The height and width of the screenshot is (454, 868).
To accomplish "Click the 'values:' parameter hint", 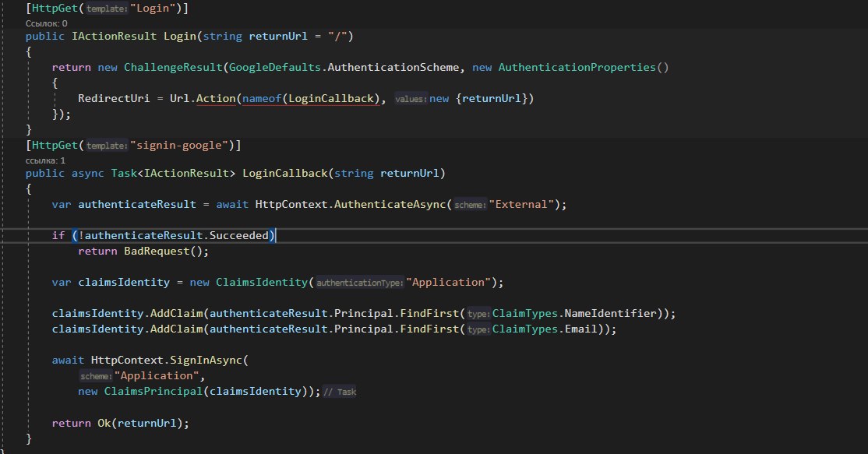I will coord(411,99).
